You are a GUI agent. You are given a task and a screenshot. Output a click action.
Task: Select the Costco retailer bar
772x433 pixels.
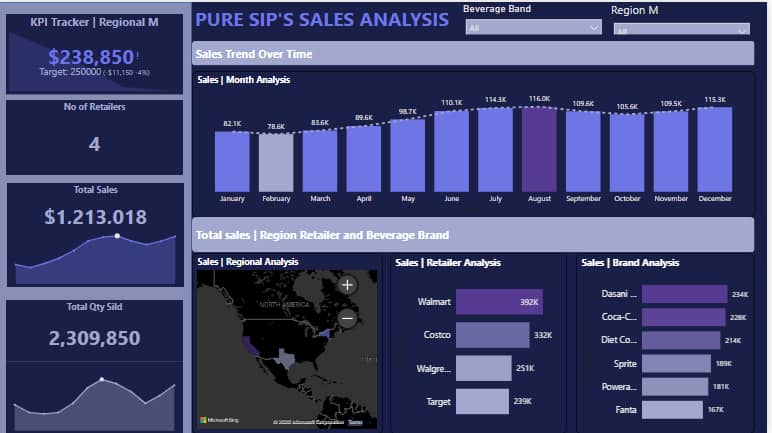[x=492, y=335]
